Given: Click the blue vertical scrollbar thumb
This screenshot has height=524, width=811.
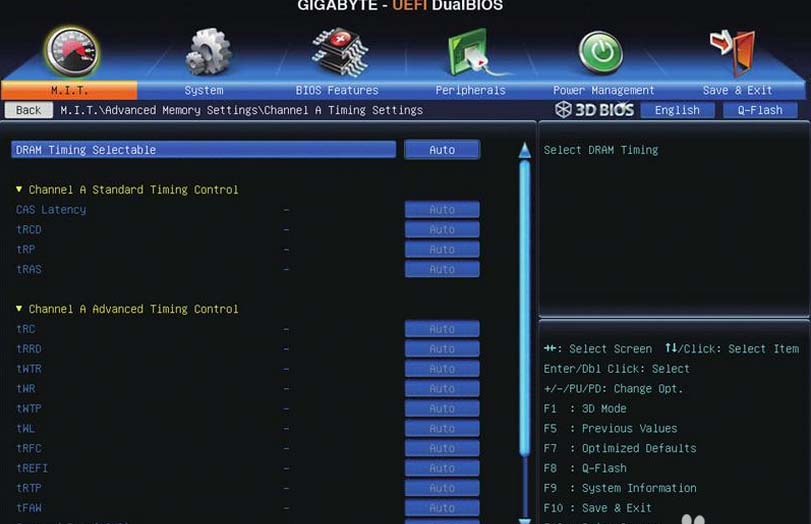Looking at the screenshot, I should [524, 308].
